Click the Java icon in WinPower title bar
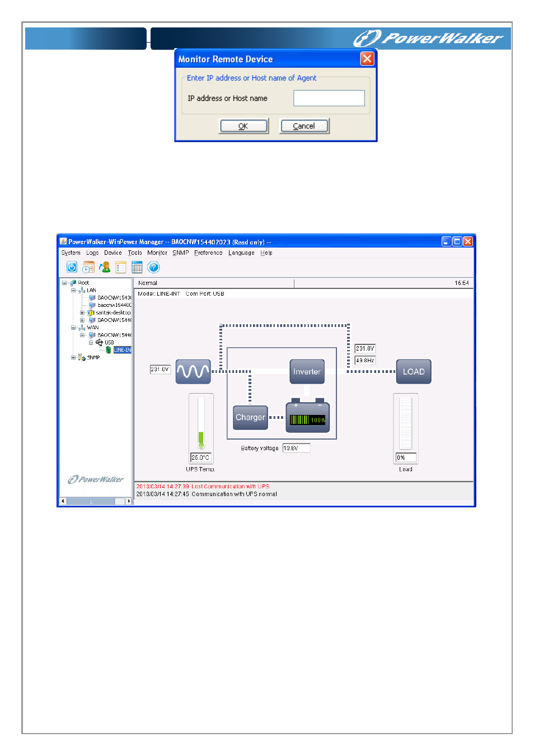Image resolution: width=534 pixels, height=756 pixels. click(x=63, y=241)
